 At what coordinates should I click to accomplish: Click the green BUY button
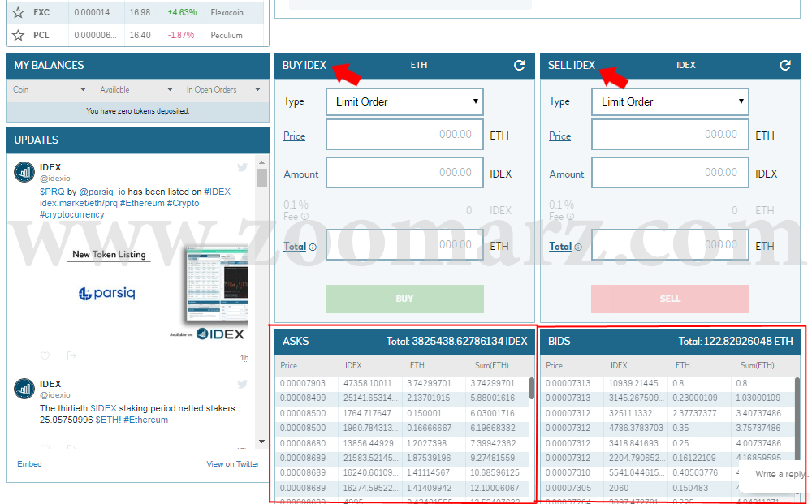coord(404,299)
